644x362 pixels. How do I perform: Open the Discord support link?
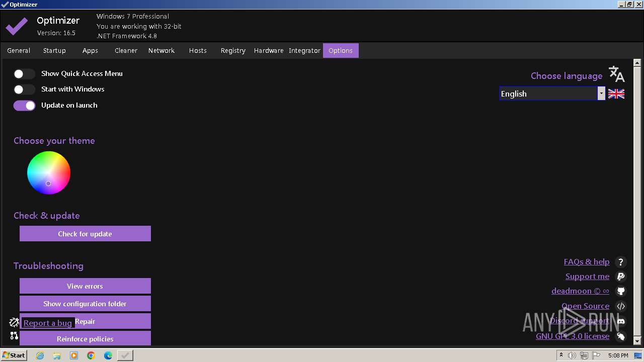[579, 321]
